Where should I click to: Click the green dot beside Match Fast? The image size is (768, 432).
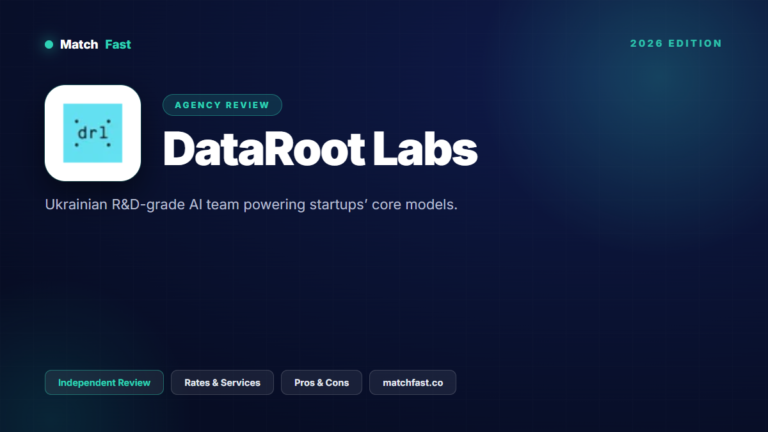click(x=49, y=45)
